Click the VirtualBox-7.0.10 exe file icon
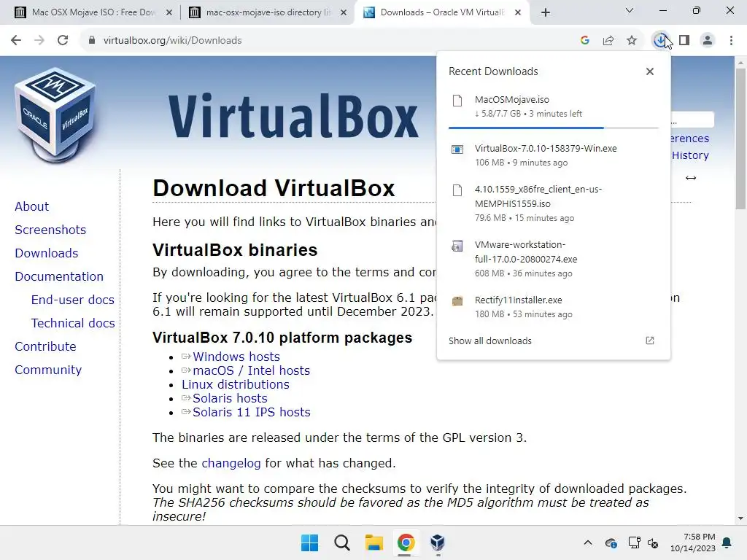 tap(457, 149)
